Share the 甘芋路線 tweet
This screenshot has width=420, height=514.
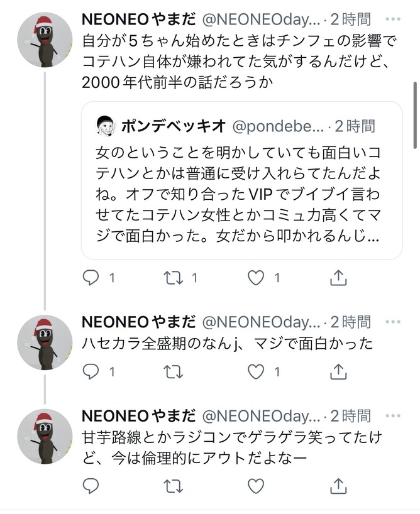338,486
